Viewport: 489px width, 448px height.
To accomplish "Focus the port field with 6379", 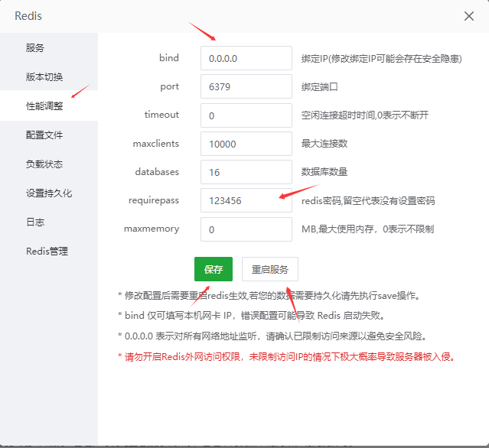I will (246, 86).
